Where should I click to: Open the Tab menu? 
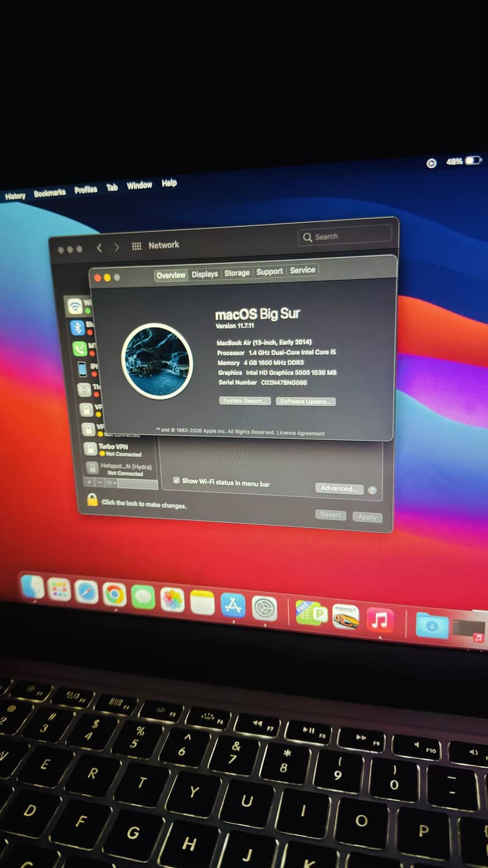112,187
